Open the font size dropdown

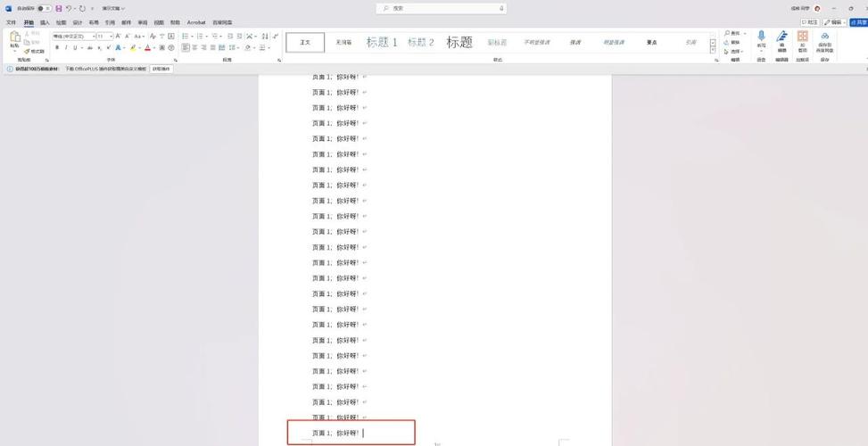(x=112, y=36)
